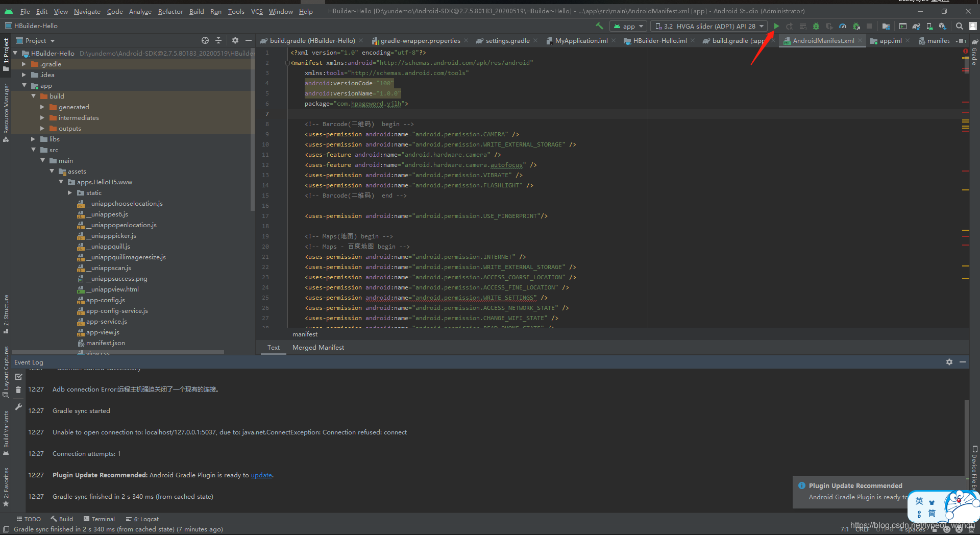Toggle the TODO tool window
Screen dimensions: 980x535
point(29,519)
